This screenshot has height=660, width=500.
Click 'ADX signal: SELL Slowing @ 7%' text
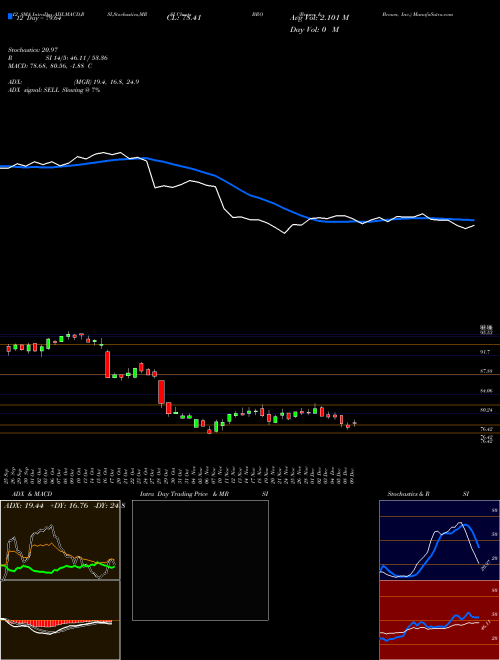pos(54,90)
